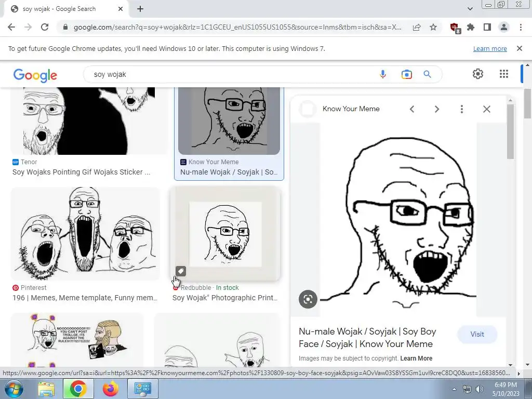532x399 pixels.
Task: Open the pointing wojaks thumbnail at bottom
Action: [217, 340]
